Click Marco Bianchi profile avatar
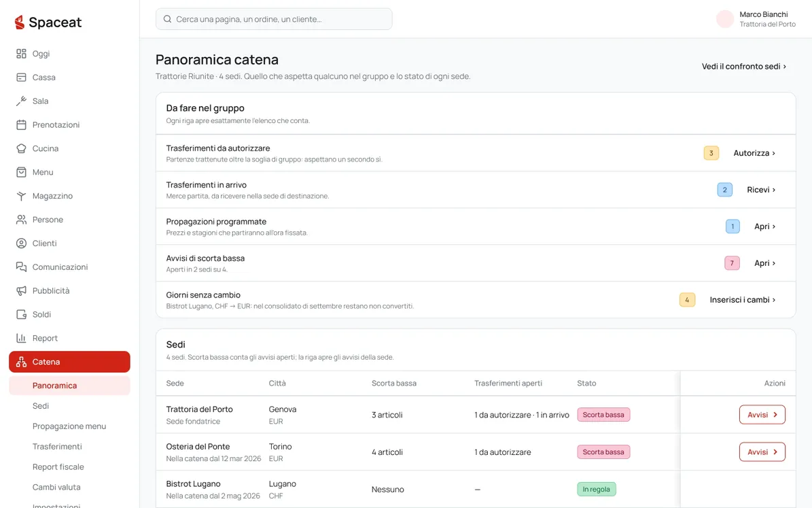 tap(725, 19)
